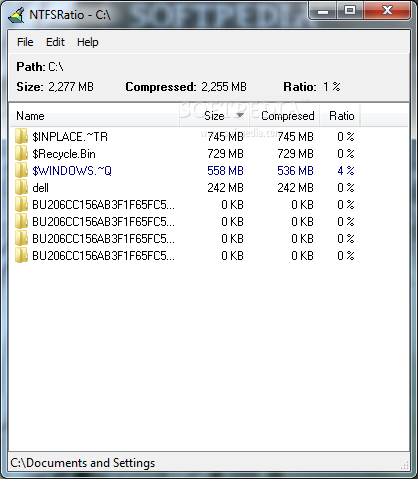Click the 558 MB size value

tap(225, 171)
